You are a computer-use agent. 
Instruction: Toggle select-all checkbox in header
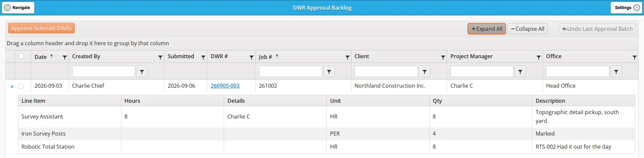(x=21, y=56)
